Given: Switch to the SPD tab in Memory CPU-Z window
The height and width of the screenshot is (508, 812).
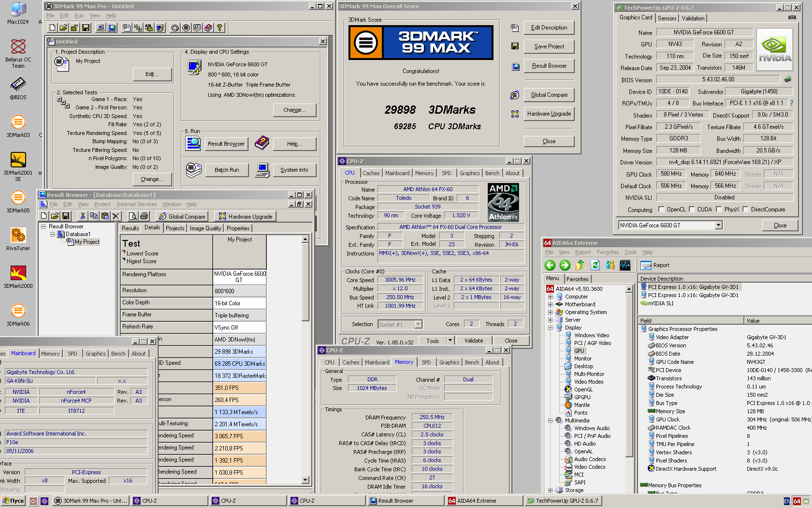Looking at the screenshot, I should (x=426, y=362).
